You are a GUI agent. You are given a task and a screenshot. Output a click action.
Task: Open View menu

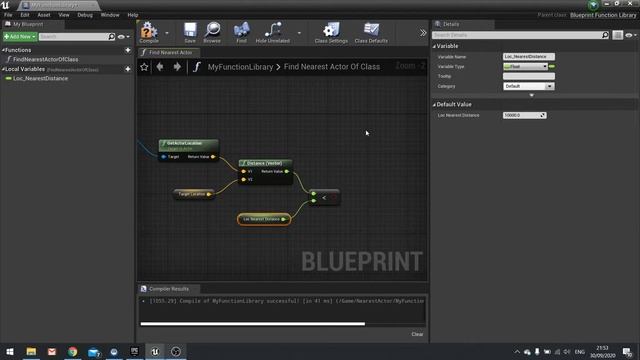(64, 15)
